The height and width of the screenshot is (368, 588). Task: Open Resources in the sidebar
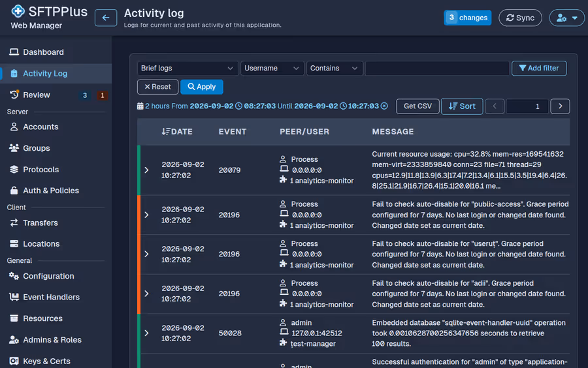click(56, 318)
